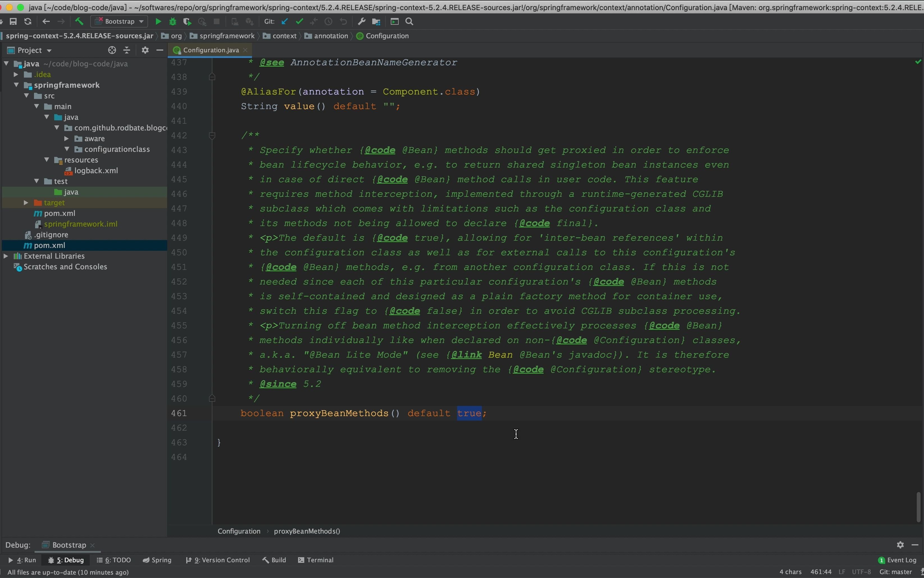This screenshot has height=578, width=924.
Task: Open Search Everywhere magnifier icon
Action: tap(410, 22)
